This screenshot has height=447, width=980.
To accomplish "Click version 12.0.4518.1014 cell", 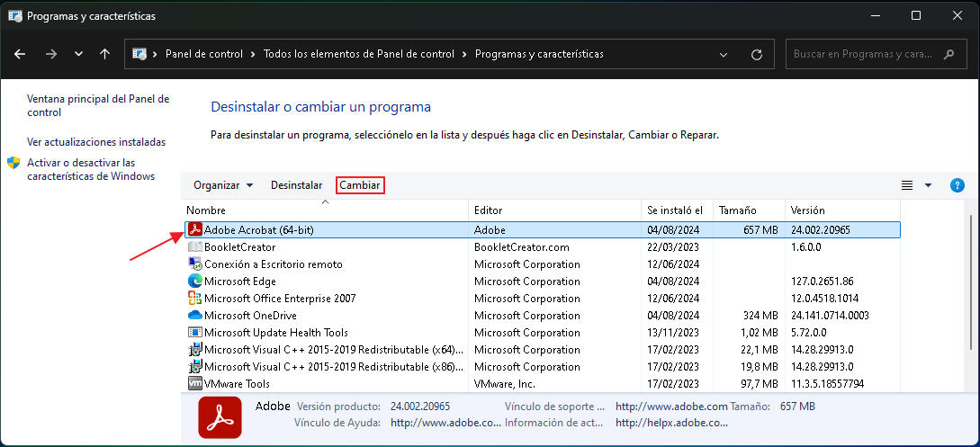I will pos(824,299).
